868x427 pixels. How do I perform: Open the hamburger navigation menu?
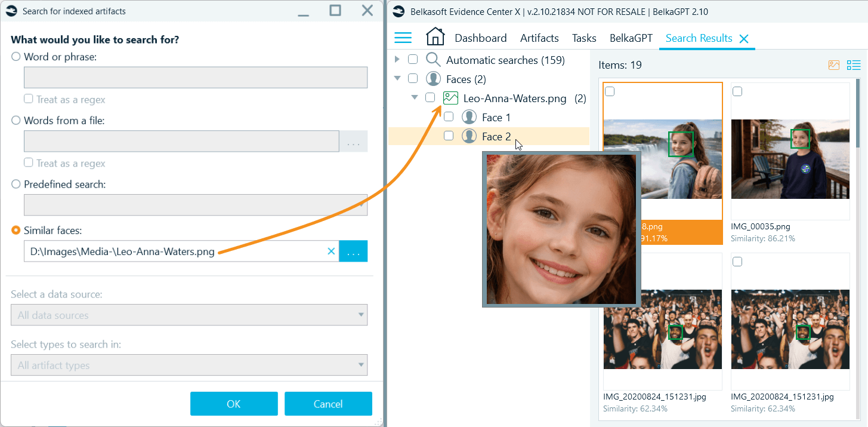pyautogui.click(x=403, y=37)
